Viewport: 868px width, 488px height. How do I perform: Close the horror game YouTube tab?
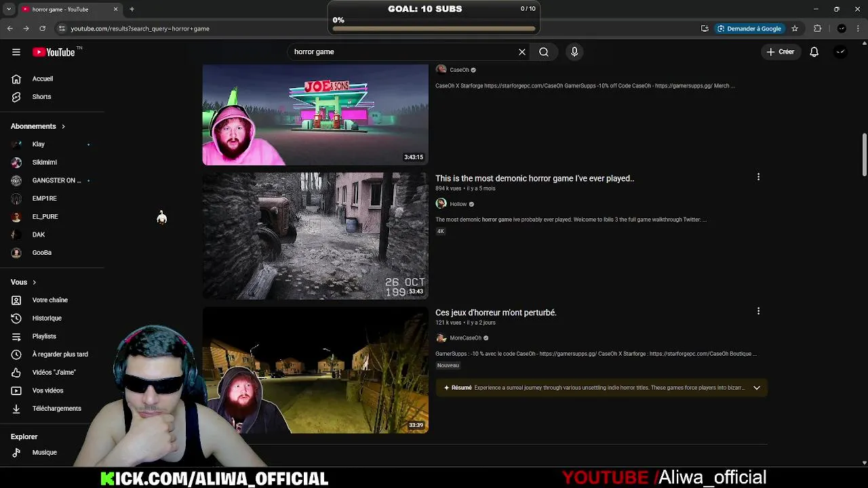[x=115, y=9]
